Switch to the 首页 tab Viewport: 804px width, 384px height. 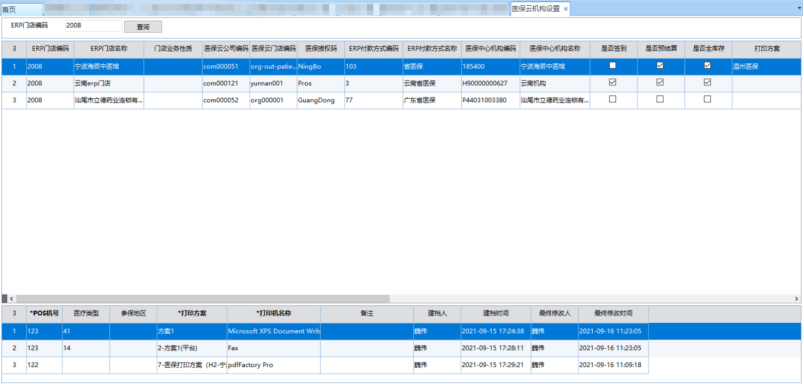[22, 9]
